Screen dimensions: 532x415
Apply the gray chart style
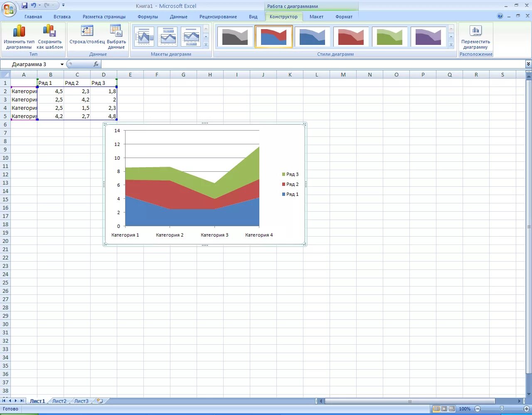(x=235, y=37)
